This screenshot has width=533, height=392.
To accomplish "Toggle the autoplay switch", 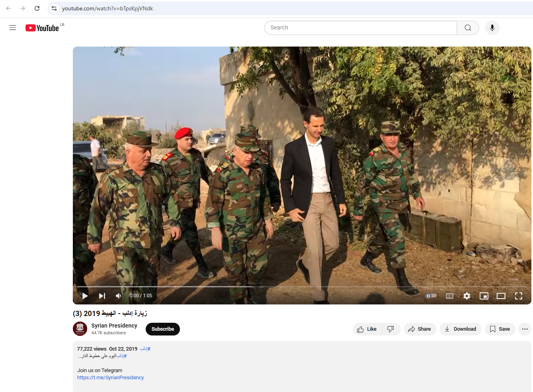I will [431, 296].
